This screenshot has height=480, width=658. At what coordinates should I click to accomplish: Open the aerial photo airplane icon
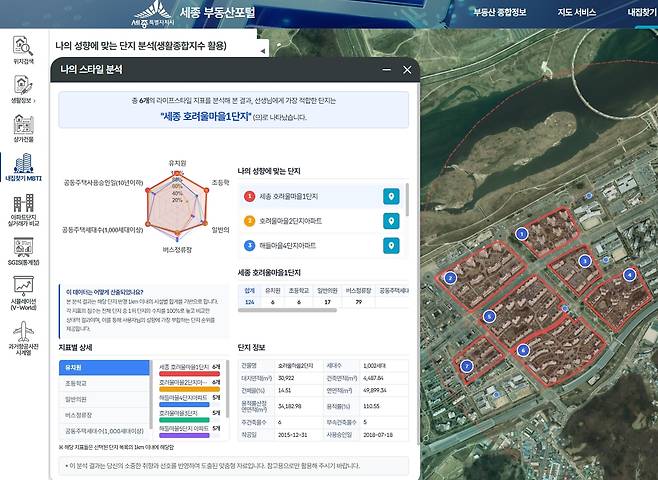point(23,339)
